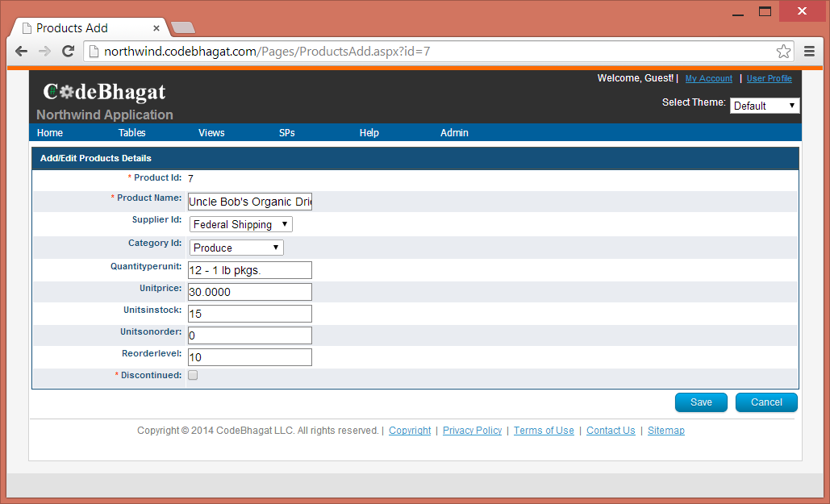Open a new browser tab
The image size is (830, 504).
(183, 28)
